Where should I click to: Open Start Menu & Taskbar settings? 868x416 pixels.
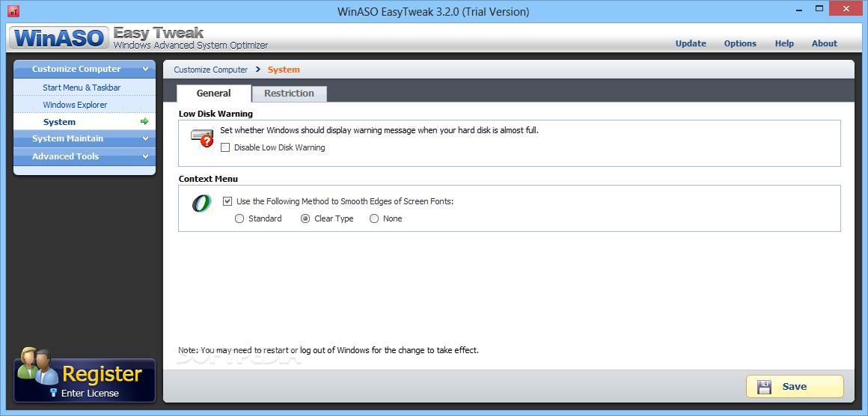(x=84, y=88)
